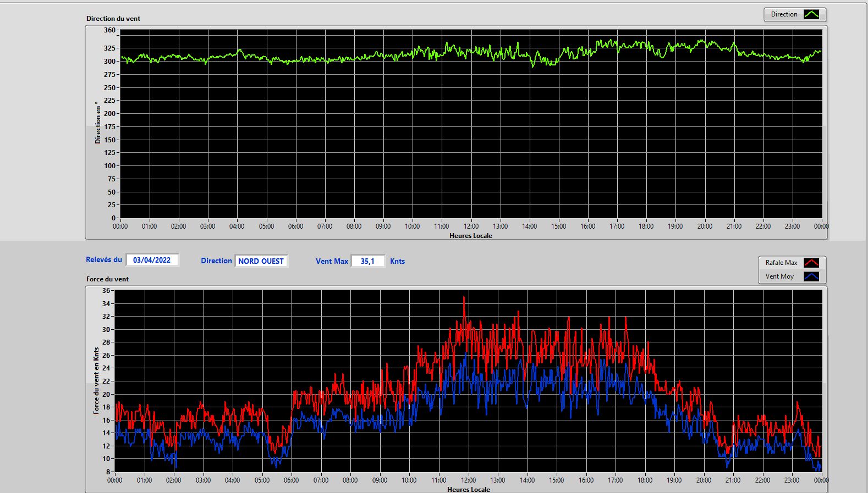
Task: Click the Relevés du label
Action: coord(104,259)
